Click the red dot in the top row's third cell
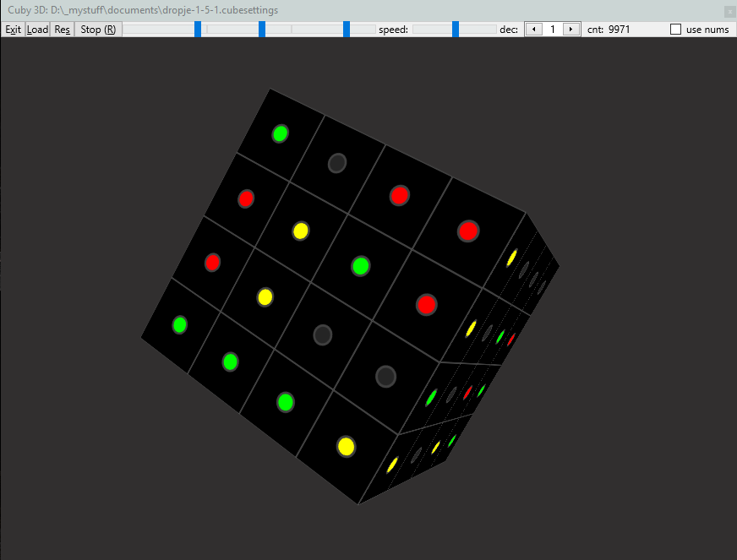This screenshot has height=560, width=737. point(400,195)
